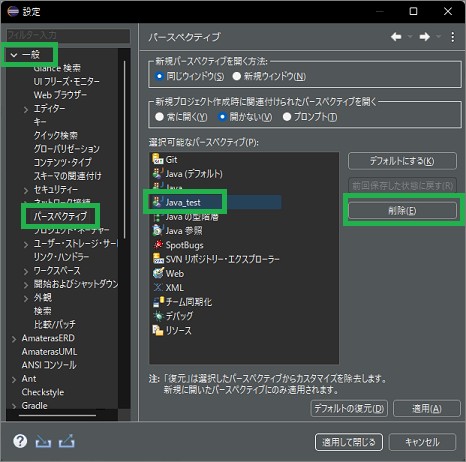This screenshot has width=466, height=462.
Task: Go back with the left arrow
Action: [x=396, y=37]
